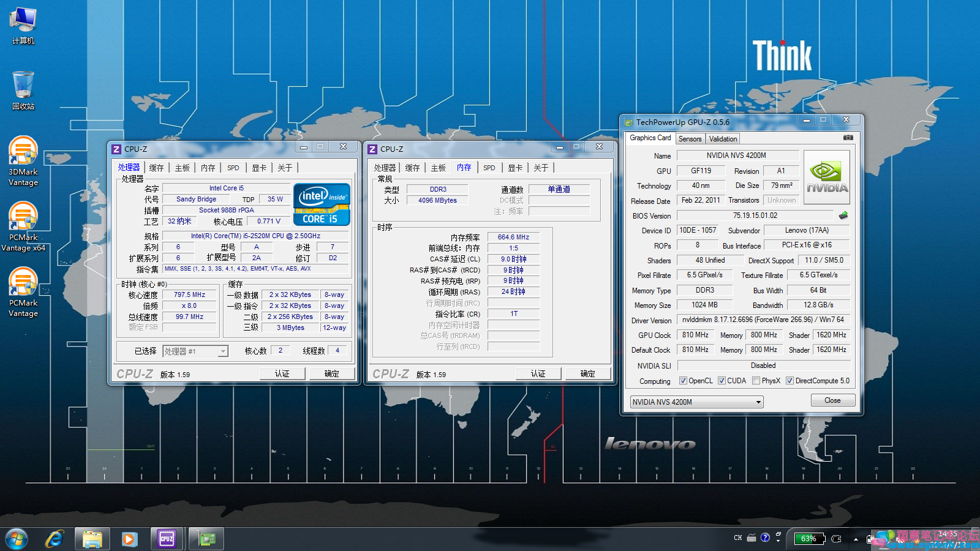980x551 pixels.
Task: Select the CPU-Z taskbar button
Action: [167, 539]
